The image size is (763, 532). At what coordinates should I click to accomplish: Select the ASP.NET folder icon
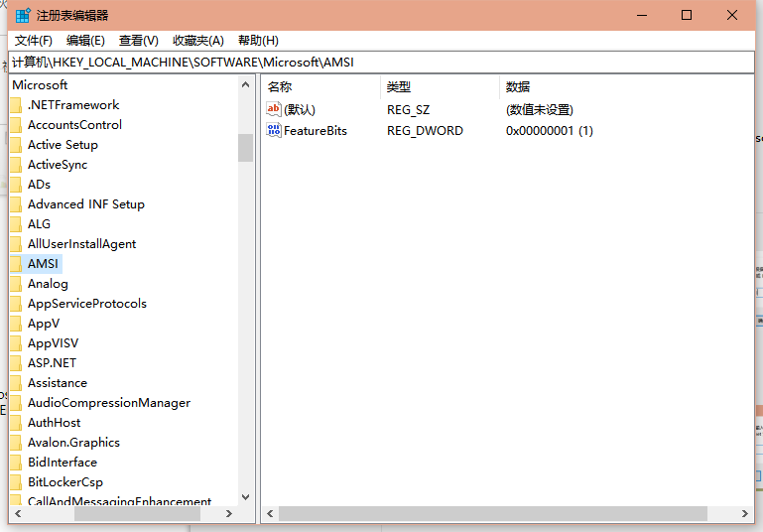(x=16, y=363)
